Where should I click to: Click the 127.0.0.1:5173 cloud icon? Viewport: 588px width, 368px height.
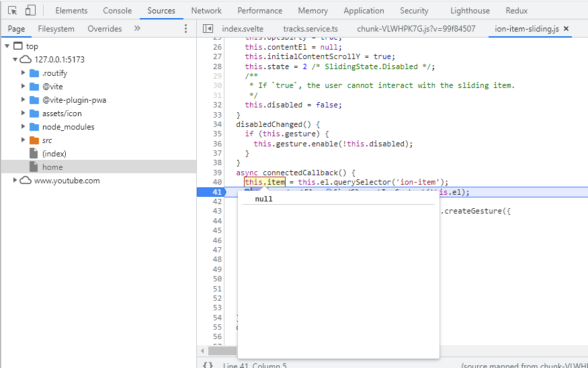click(26, 59)
